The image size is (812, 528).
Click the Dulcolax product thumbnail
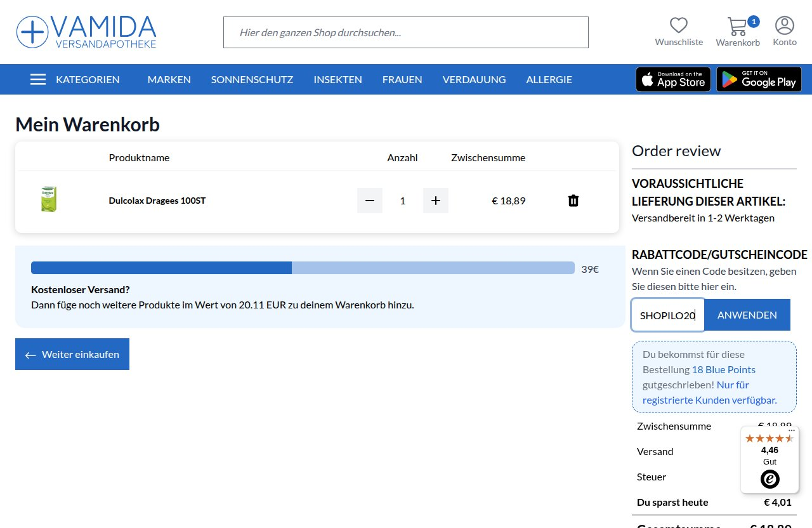tap(49, 199)
